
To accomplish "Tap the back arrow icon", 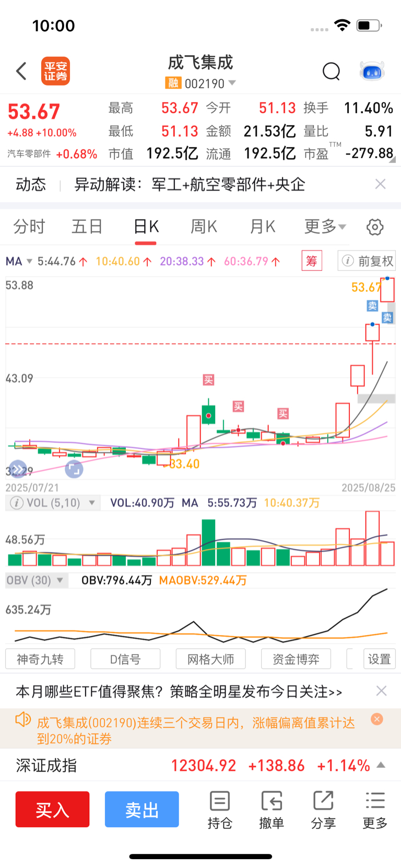I will [21, 71].
